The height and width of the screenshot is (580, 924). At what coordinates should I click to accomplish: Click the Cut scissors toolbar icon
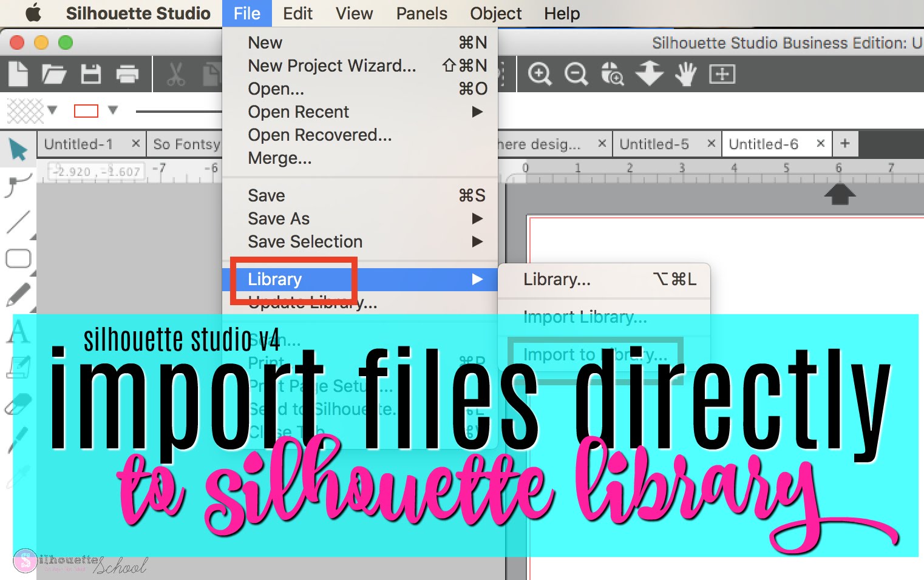(175, 75)
